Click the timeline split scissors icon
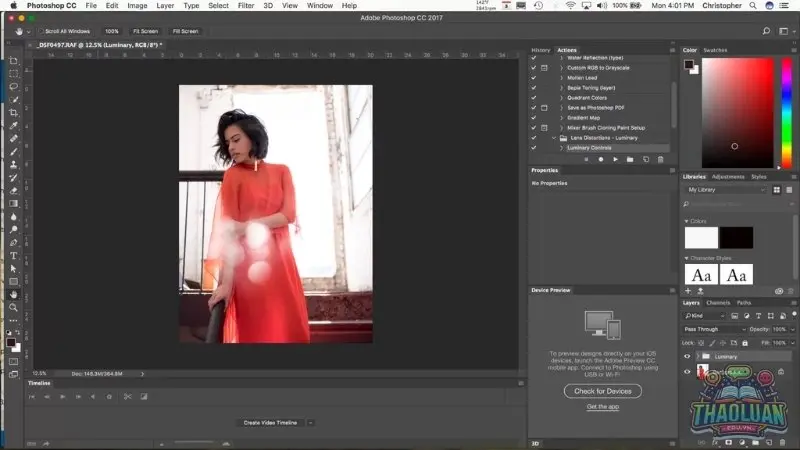800x450 pixels. [x=128, y=396]
